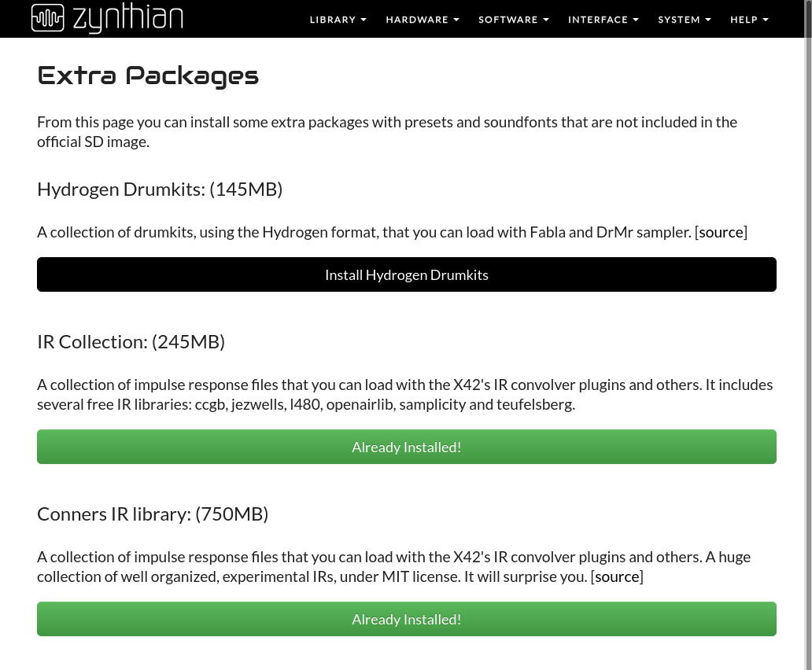Expand the Help dropdown caret
Image resolution: width=812 pixels, height=670 pixels.
766,20
